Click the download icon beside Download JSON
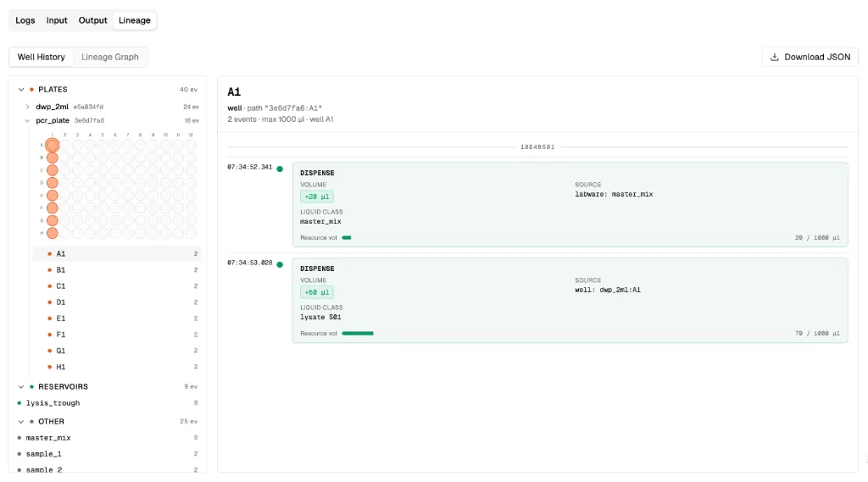Image resolution: width=868 pixels, height=482 pixels. point(775,57)
